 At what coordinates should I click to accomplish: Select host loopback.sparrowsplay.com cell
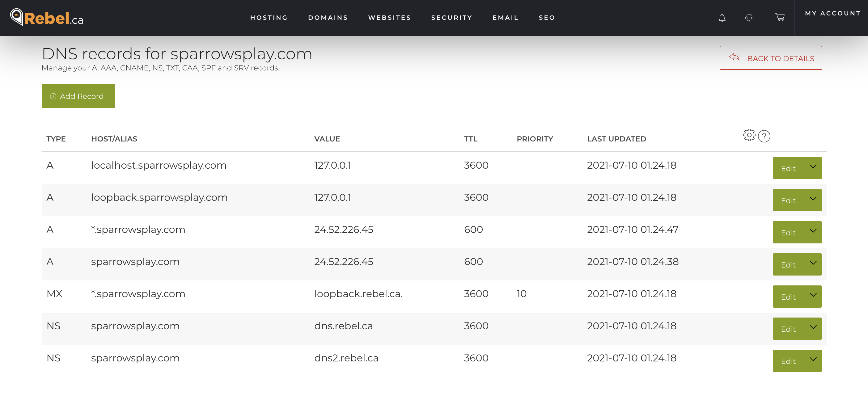point(159,197)
